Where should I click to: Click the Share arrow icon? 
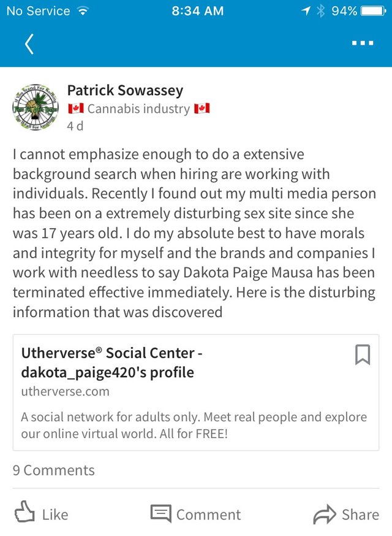325,515
